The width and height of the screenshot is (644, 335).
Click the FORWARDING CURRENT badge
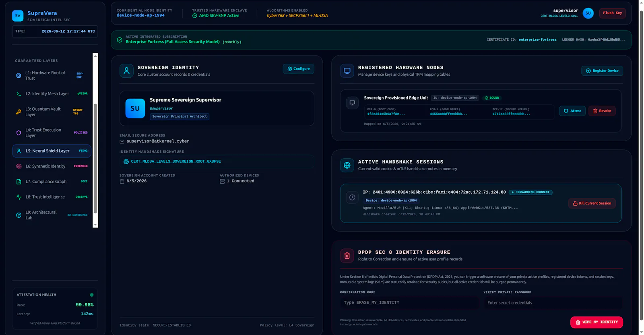pyautogui.click(x=530, y=192)
